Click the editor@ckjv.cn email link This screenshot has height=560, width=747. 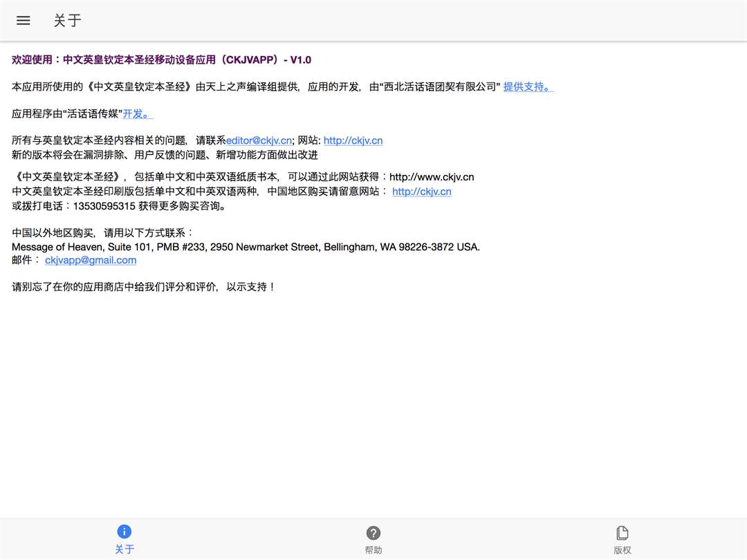pyautogui.click(x=259, y=140)
